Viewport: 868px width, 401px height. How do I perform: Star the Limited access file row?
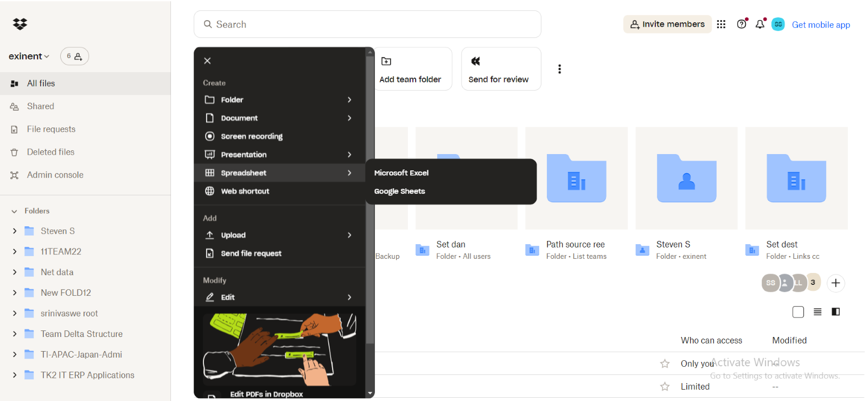tap(665, 386)
